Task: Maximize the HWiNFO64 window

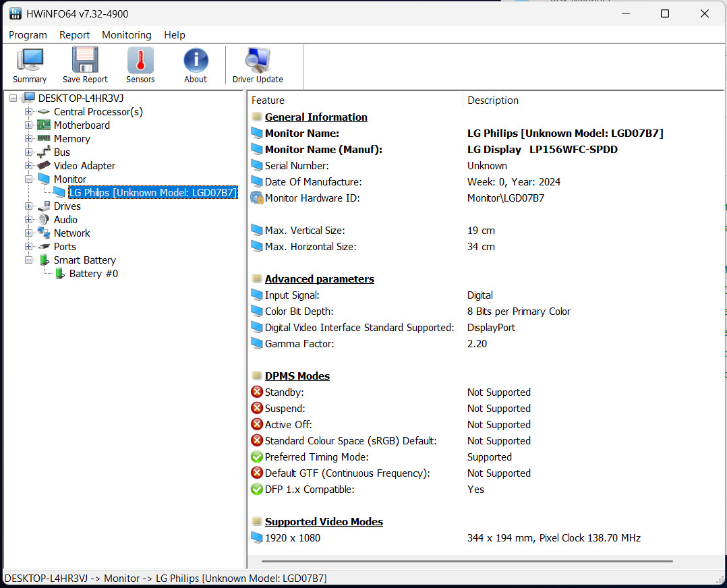Action: pyautogui.click(x=665, y=13)
